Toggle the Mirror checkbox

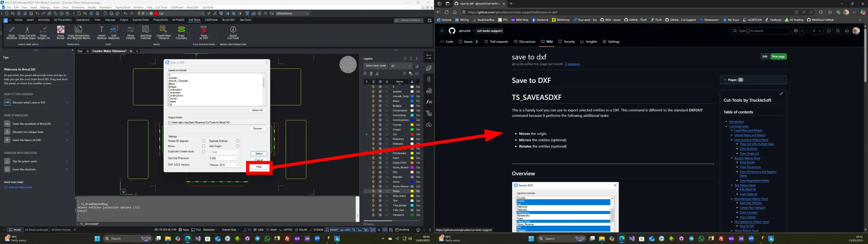[203, 146]
